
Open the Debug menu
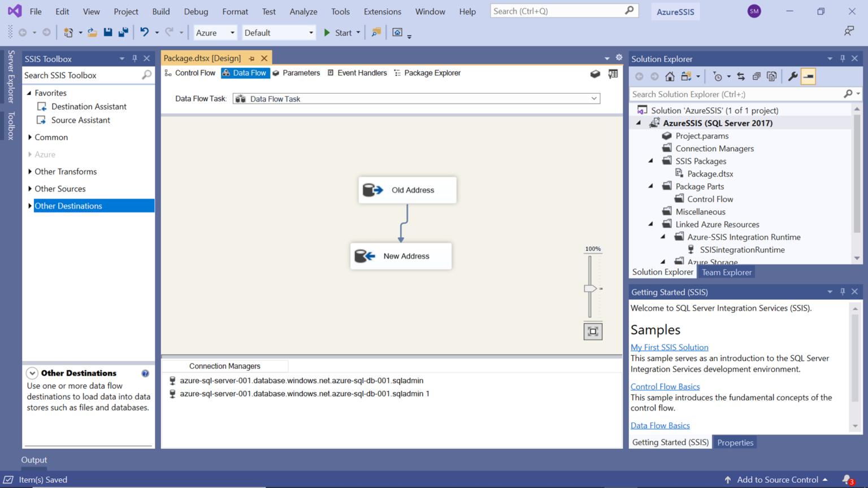click(196, 11)
